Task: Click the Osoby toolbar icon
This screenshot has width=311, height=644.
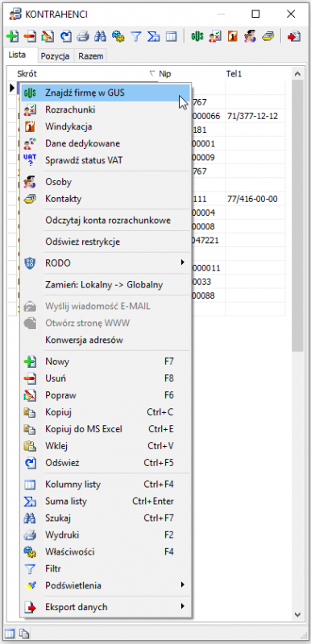Action: pyautogui.click(x=250, y=36)
